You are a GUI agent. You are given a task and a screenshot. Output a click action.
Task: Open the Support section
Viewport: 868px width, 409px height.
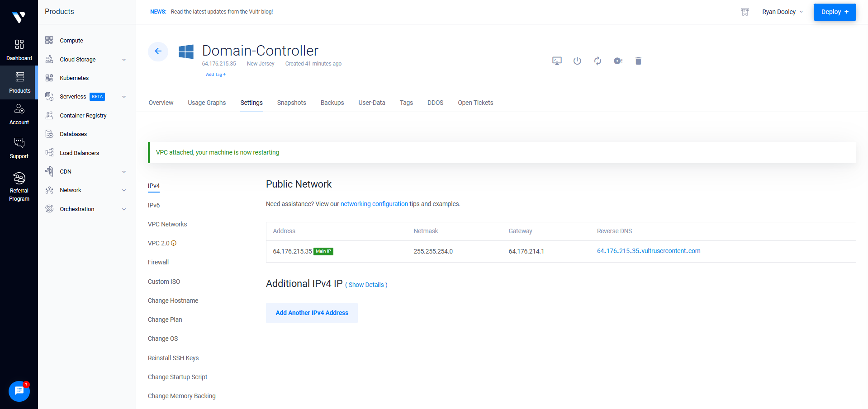19,148
